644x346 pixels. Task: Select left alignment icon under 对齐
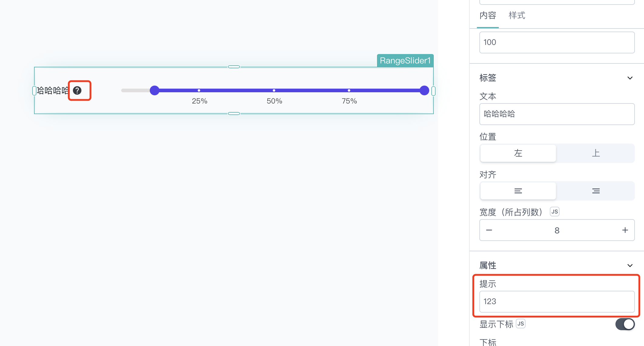click(x=518, y=191)
